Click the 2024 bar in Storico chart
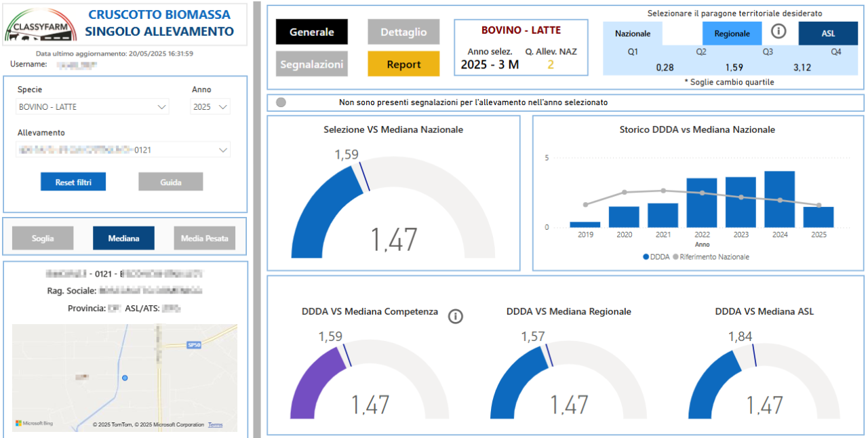The height and width of the screenshot is (438, 868). click(779, 199)
